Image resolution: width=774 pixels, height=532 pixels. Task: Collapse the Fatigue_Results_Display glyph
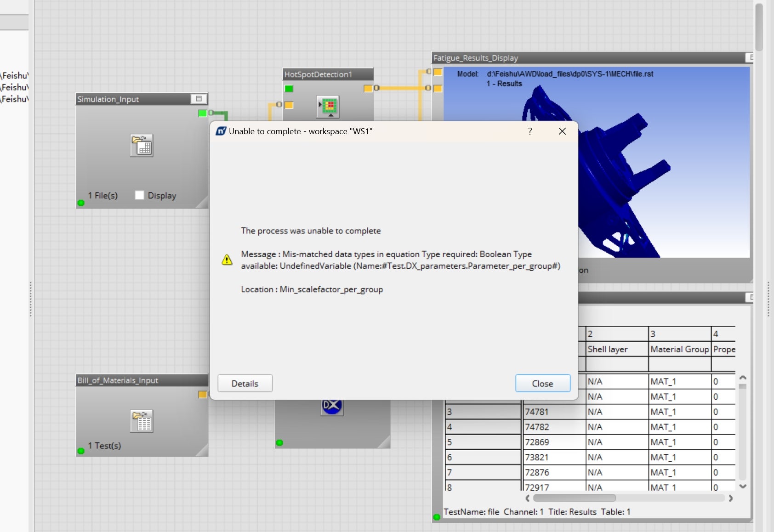750,57
